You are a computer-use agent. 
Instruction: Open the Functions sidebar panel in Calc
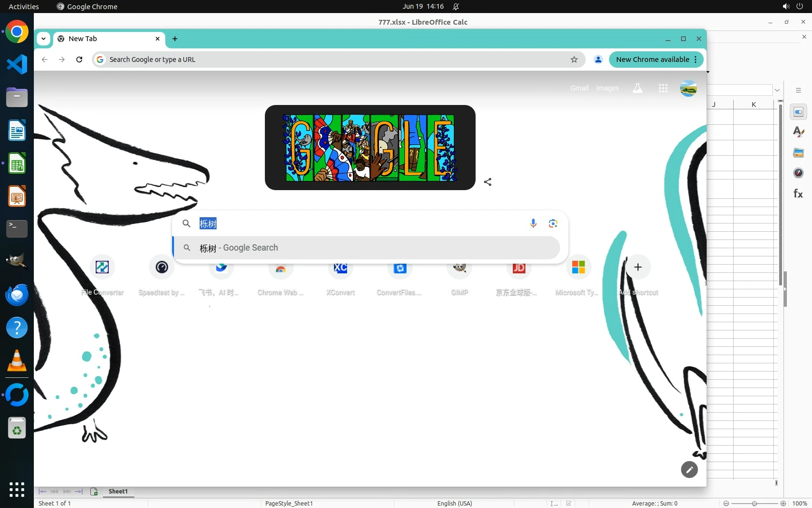(798, 194)
